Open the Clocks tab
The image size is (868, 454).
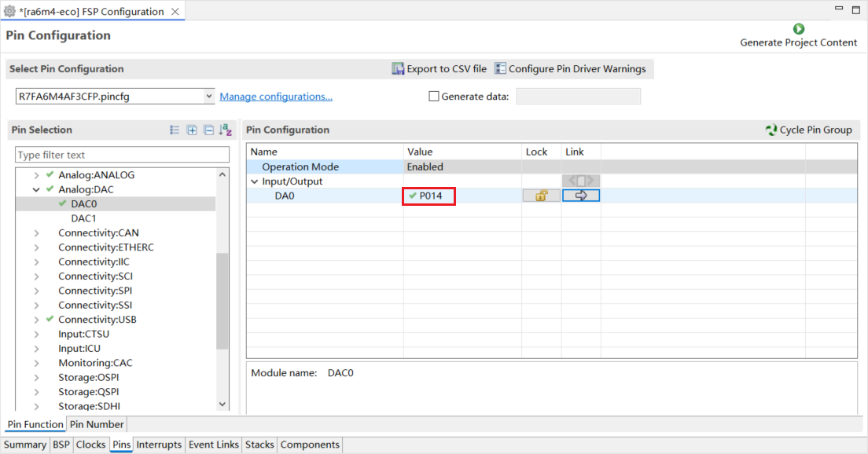[90, 445]
